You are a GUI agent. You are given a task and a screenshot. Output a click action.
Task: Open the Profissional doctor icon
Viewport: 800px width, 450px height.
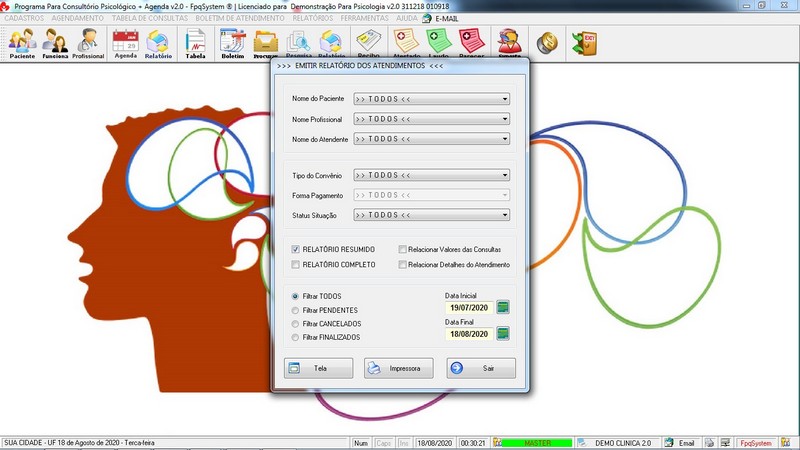coord(88,43)
